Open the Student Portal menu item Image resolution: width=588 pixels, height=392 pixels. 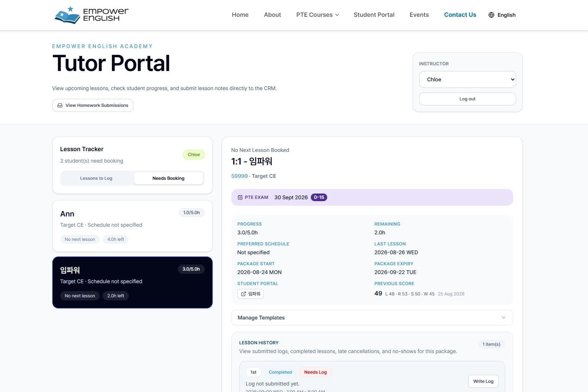point(374,15)
